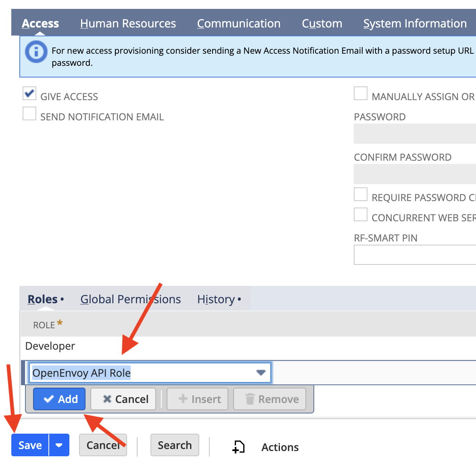Enable the Send Notification Email checkbox
The height and width of the screenshot is (470, 476).
tap(29, 113)
